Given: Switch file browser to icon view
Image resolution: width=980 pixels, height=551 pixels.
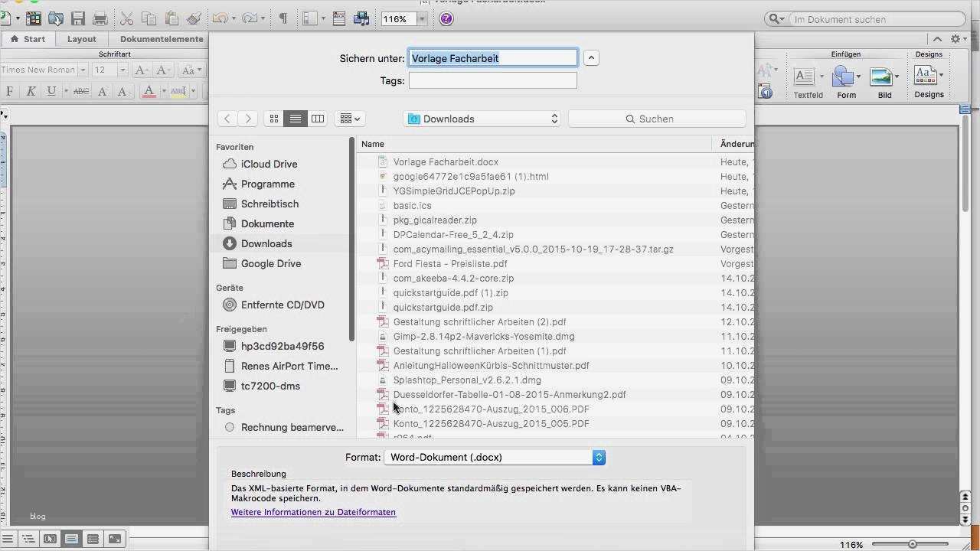Looking at the screenshot, I should click(273, 119).
